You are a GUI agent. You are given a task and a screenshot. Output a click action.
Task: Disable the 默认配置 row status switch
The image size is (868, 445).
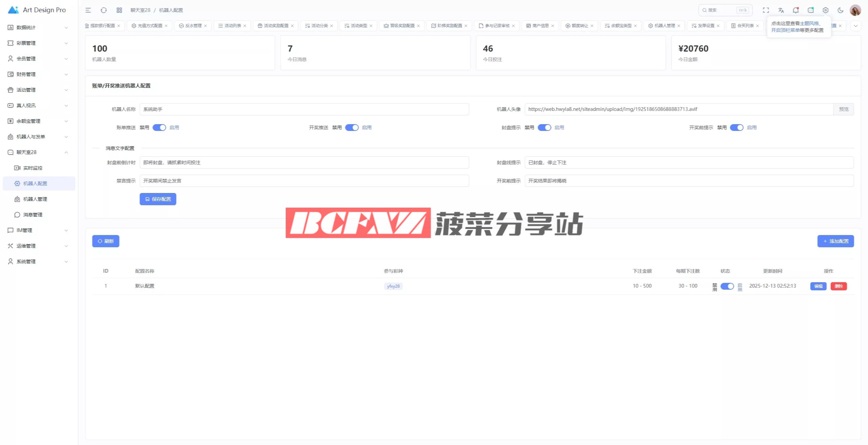pyautogui.click(x=727, y=286)
